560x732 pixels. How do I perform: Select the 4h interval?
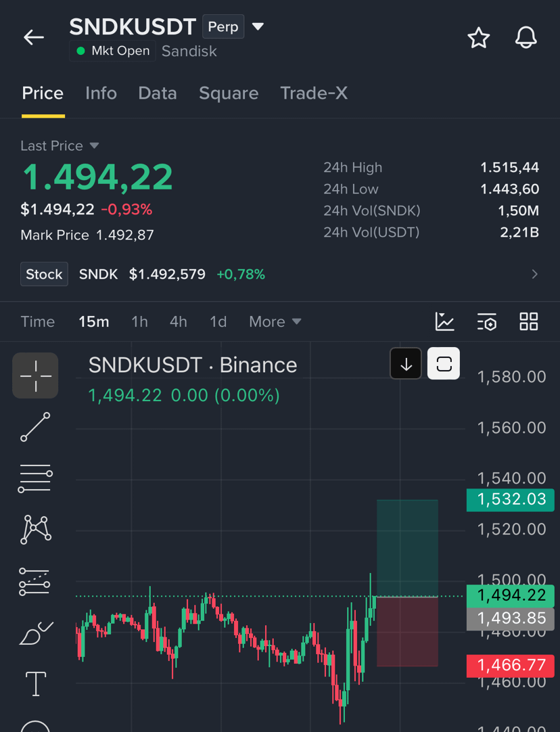[179, 321]
